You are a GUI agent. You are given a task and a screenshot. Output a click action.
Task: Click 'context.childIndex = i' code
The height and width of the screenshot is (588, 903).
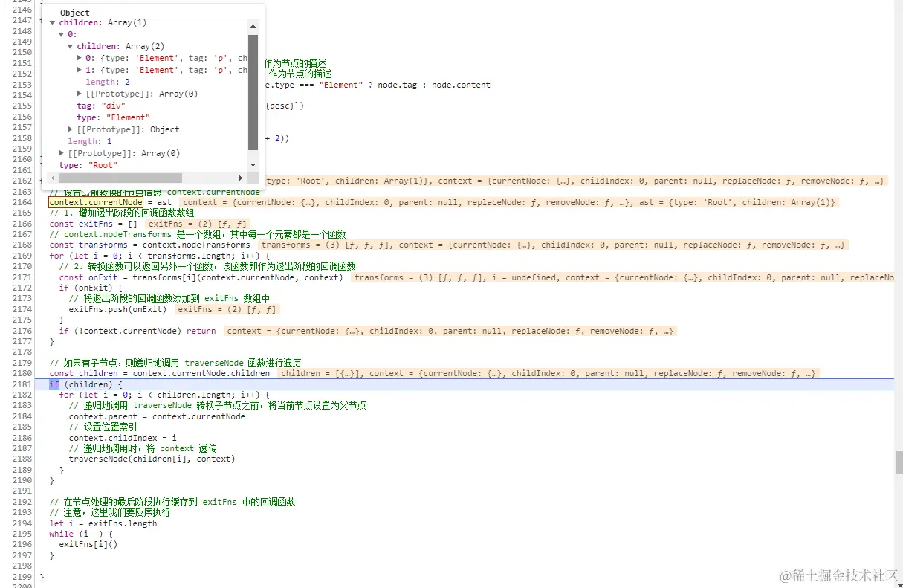coord(123,438)
